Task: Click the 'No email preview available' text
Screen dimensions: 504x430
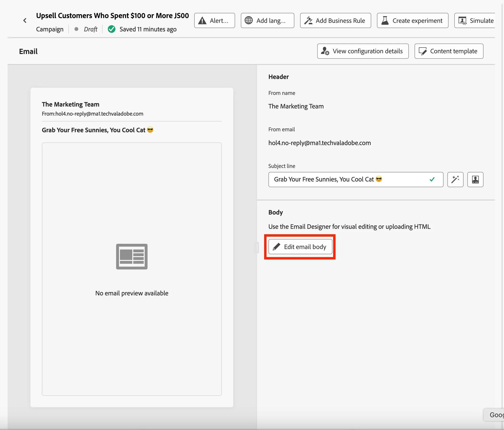Action: point(132,293)
